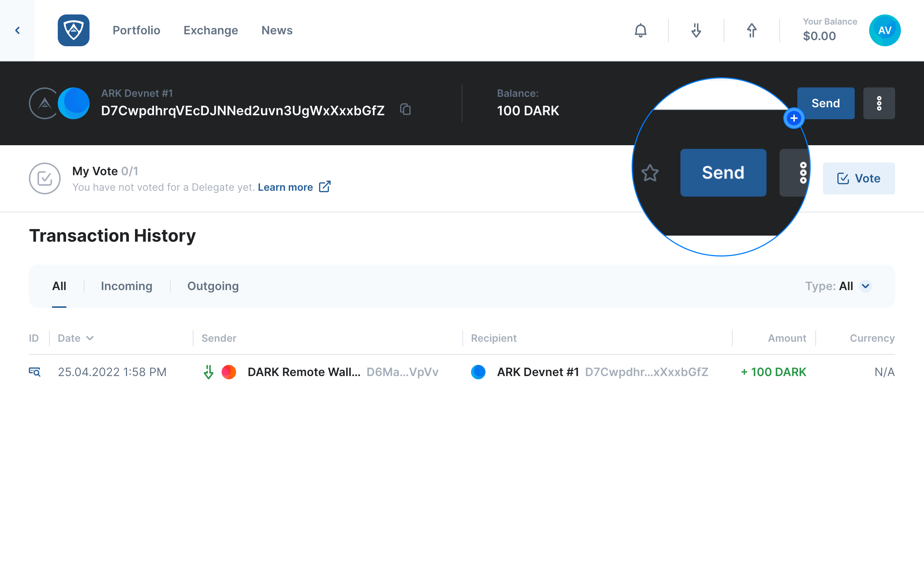Click the send up-arrow icon in header
The image size is (924, 578).
click(x=751, y=31)
